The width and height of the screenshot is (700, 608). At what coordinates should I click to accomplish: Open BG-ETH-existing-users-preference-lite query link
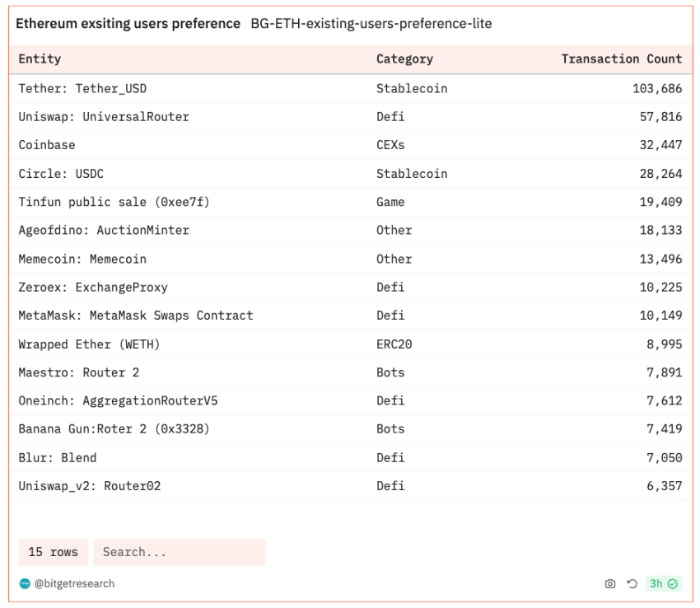(371, 24)
